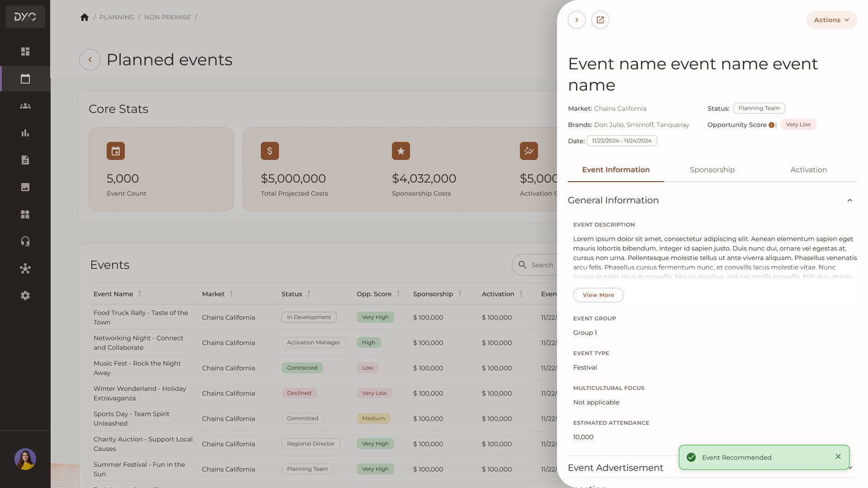Viewport: 868px width, 488px height.
Task: Click the Declined status badge
Action: click(299, 393)
